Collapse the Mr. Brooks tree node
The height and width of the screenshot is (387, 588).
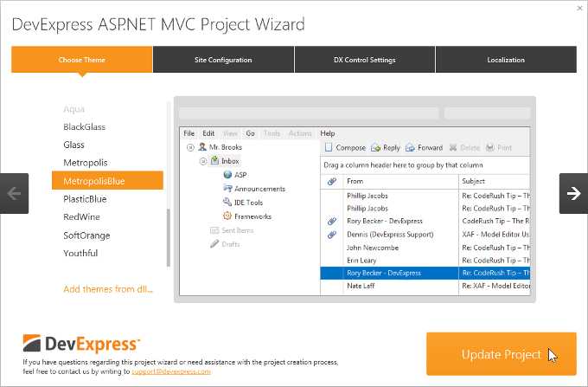(x=190, y=147)
